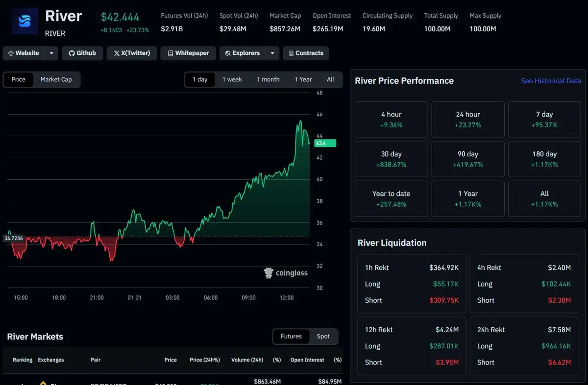Select the 1 month chart range
The height and width of the screenshot is (385, 588).
point(268,79)
